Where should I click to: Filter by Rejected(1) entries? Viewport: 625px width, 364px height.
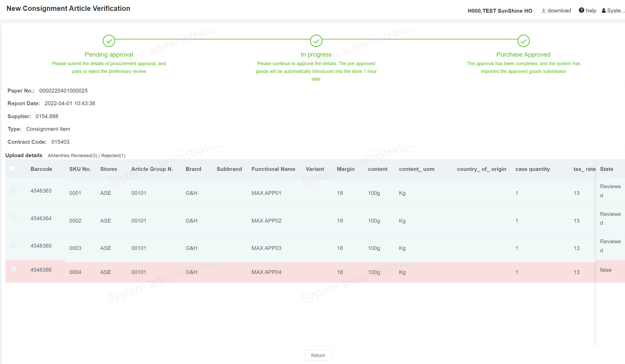click(x=113, y=156)
